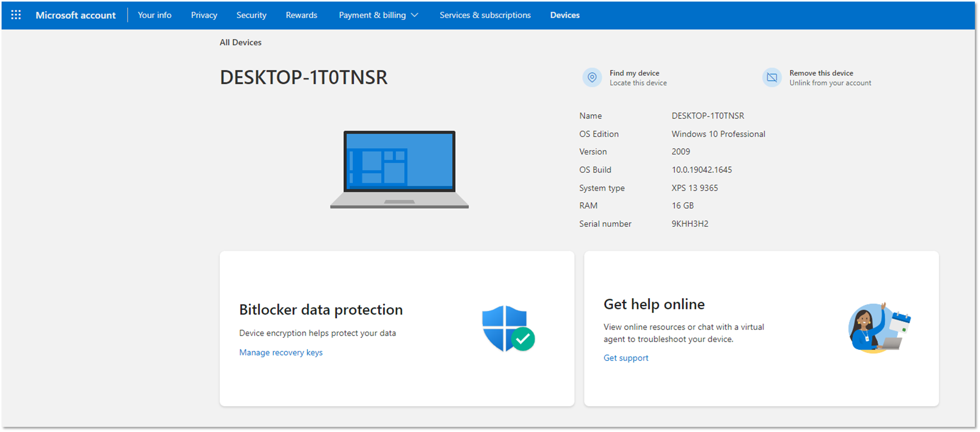Screen dimensions: 980x432
Task: Click the Microsoft account home link
Action: tap(76, 15)
